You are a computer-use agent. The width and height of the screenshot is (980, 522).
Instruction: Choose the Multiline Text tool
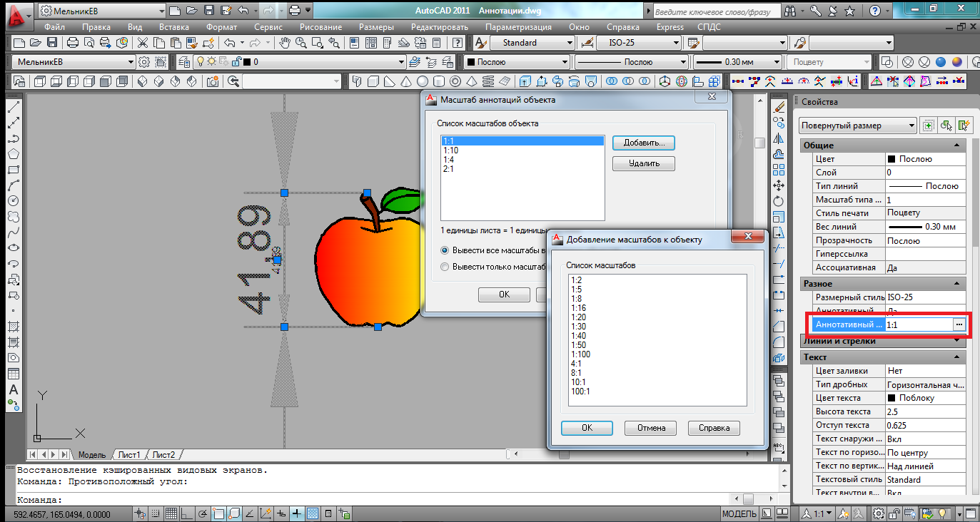pos(13,389)
